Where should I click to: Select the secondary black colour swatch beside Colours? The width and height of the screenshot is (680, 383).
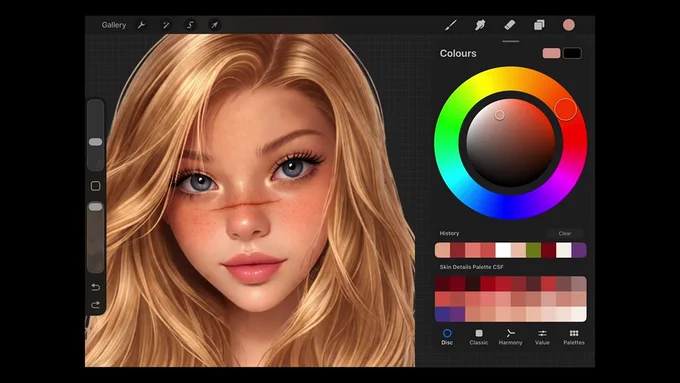572,53
